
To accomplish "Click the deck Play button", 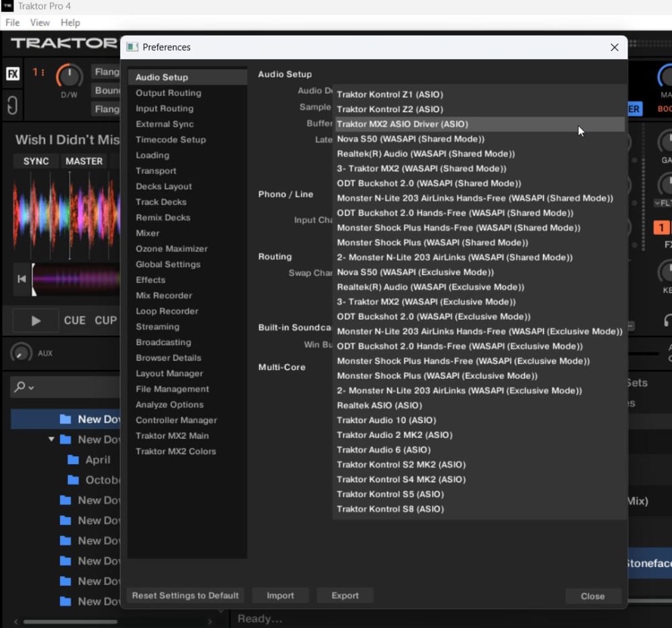I will [x=36, y=320].
